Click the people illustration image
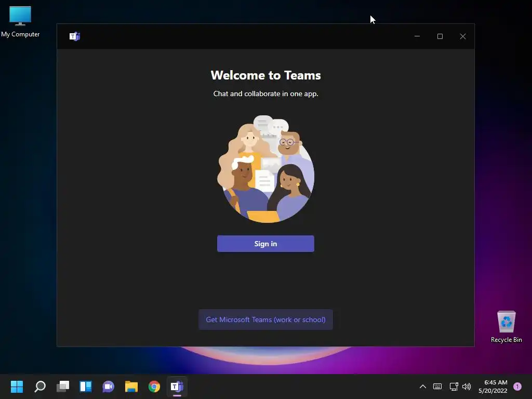The image size is (532, 399). pyautogui.click(x=265, y=169)
